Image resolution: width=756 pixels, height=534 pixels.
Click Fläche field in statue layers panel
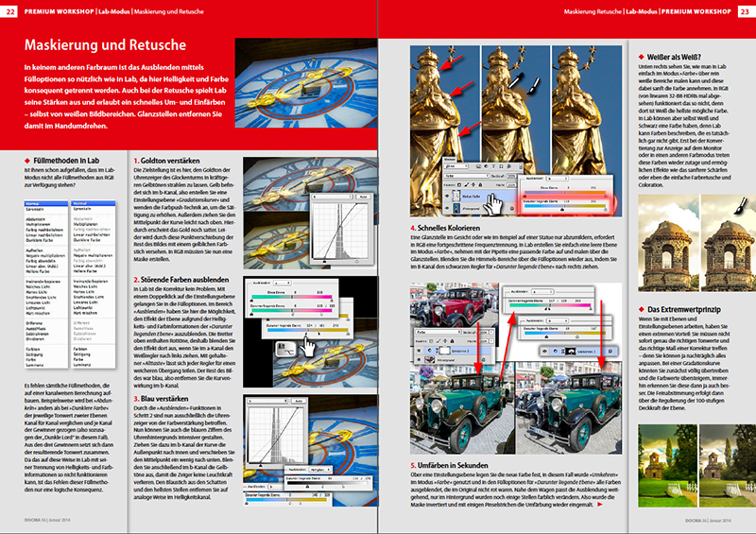tap(511, 184)
